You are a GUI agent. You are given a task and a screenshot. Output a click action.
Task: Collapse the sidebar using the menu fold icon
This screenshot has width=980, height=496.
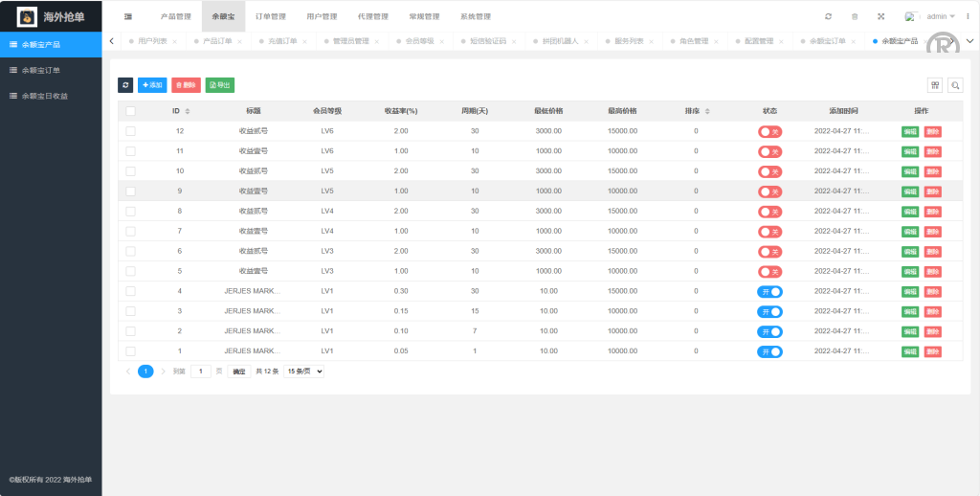[128, 16]
